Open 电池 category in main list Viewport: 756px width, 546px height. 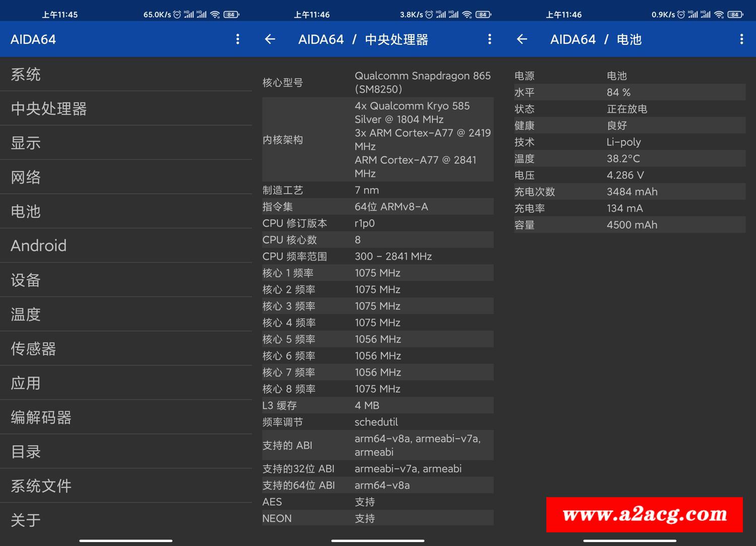[126, 211]
